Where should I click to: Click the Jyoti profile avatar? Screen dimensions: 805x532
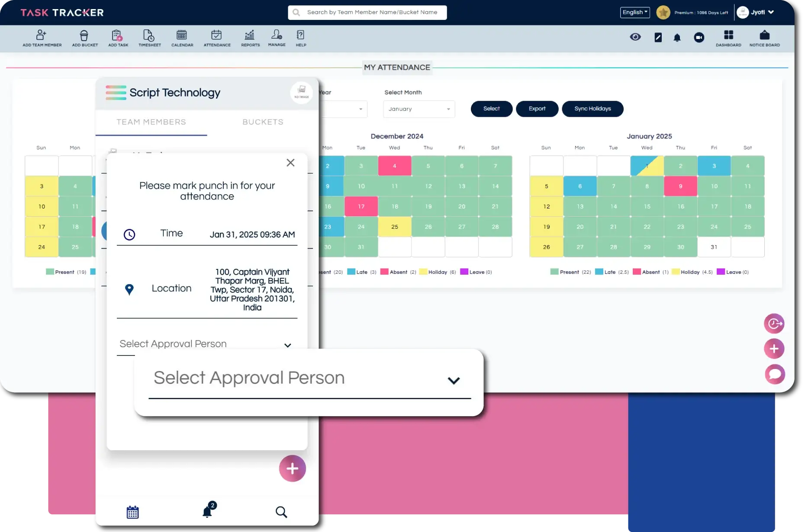click(x=742, y=13)
